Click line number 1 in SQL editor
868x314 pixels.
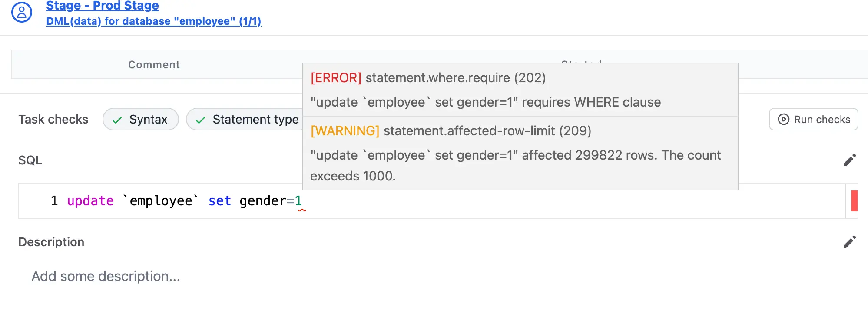[54, 201]
